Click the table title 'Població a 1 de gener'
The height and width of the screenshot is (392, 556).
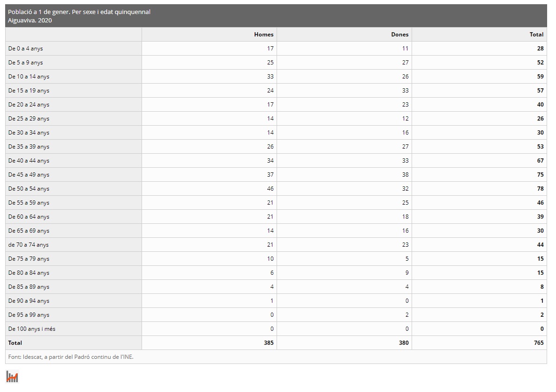tap(79, 12)
